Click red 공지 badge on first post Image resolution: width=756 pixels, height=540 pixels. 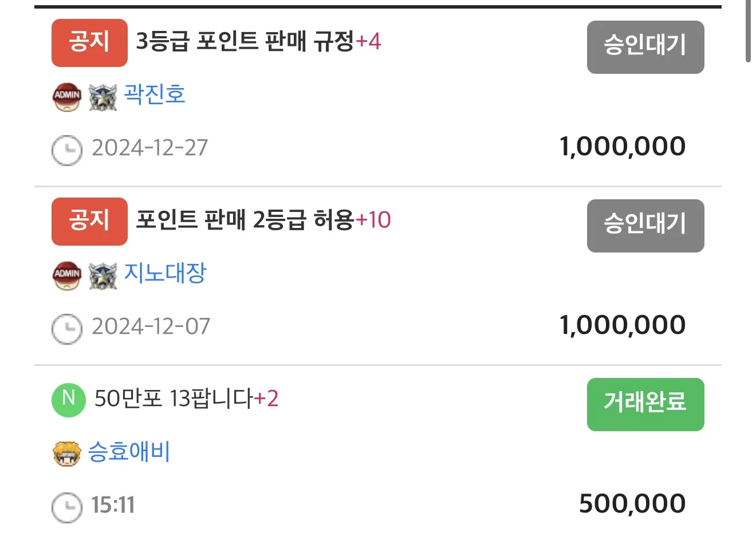(x=89, y=43)
